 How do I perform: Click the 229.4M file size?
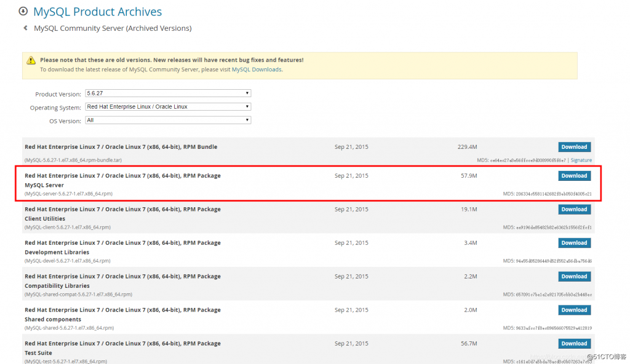468,147
